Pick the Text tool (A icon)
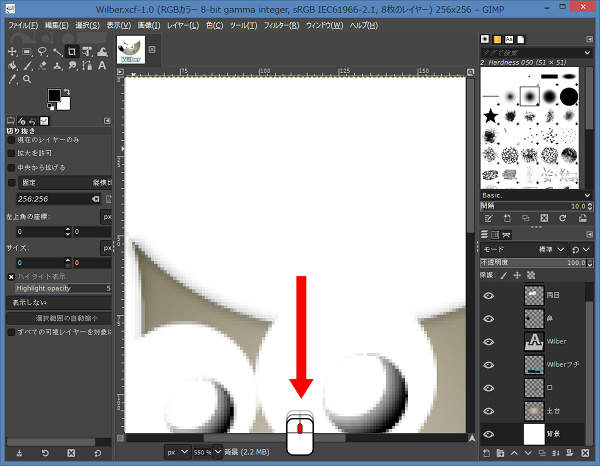 point(102,65)
